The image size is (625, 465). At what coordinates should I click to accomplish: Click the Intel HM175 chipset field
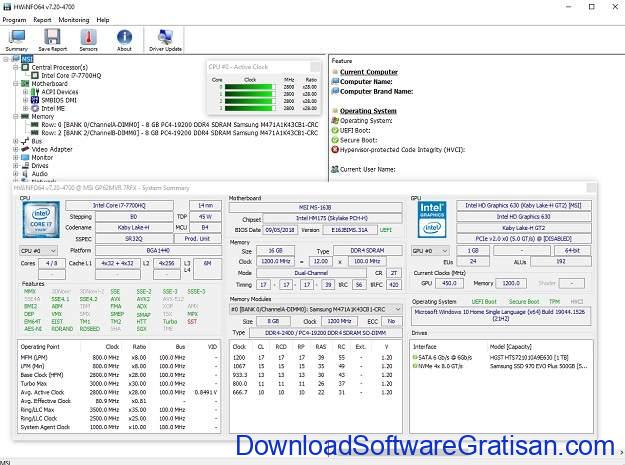(332, 218)
